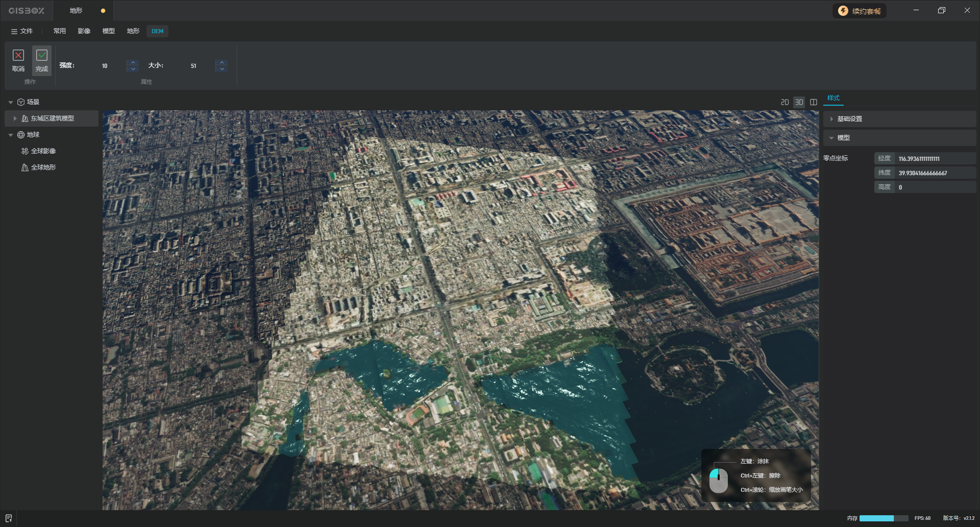Viewport: 980px width, 527px height.
Task: Click the 续约套餐 renew plan button
Action: (x=860, y=11)
